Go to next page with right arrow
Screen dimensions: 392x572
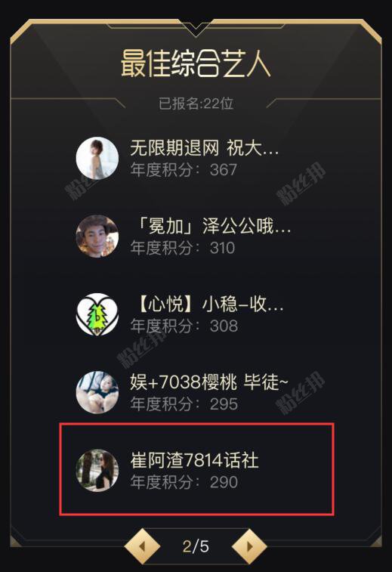pyautogui.click(x=249, y=546)
